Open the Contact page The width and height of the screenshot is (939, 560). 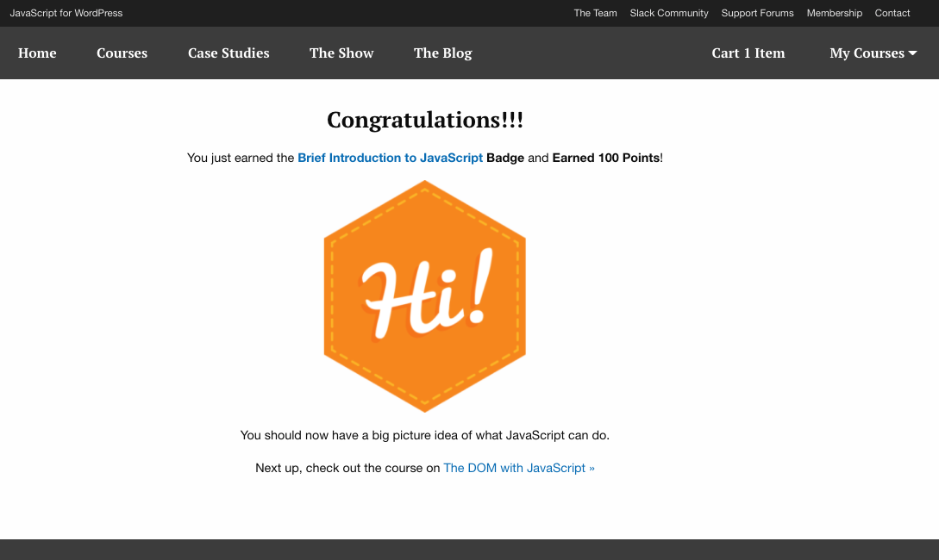click(892, 13)
